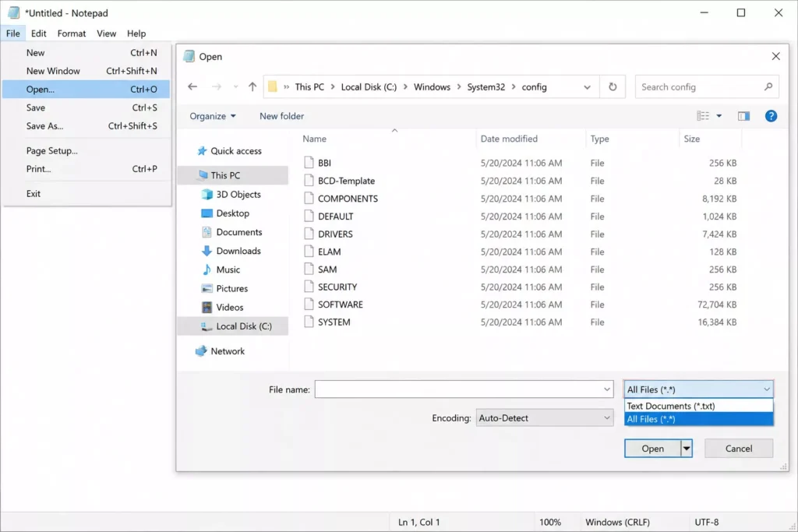Expand the recent locations dropdown

pyautogui.click(x=235, y=87)
